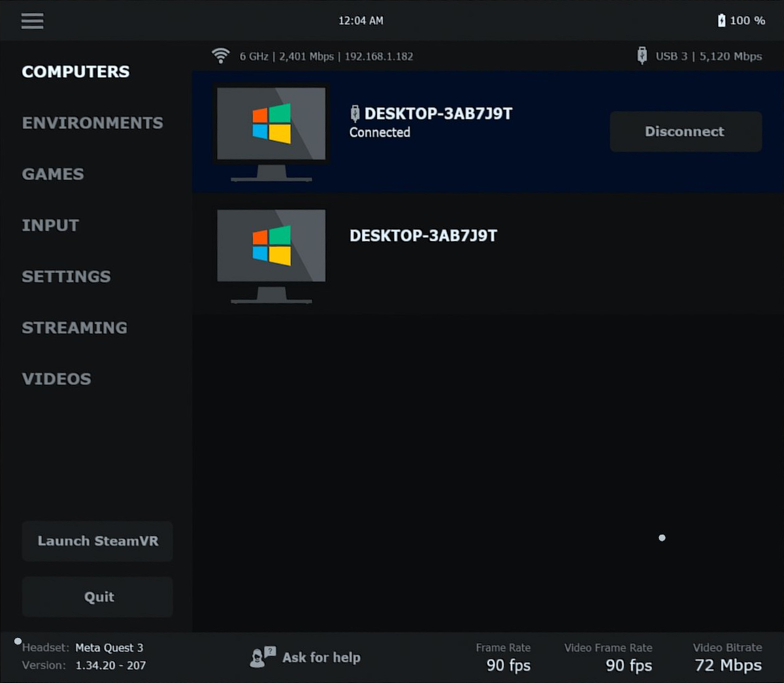Click the 6 GHz Wi-Fi info text
The width and height of the screenshot is (784, 683).
[326, 57]
